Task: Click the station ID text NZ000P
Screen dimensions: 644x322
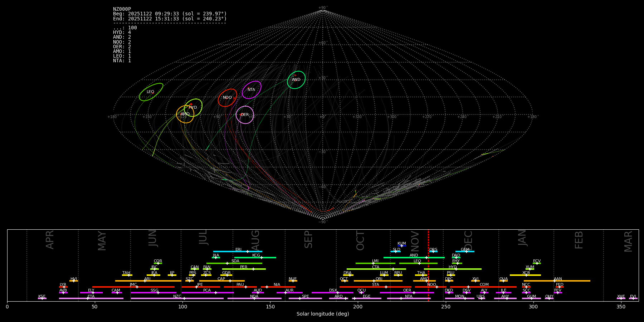Action: tap(122, 9)
